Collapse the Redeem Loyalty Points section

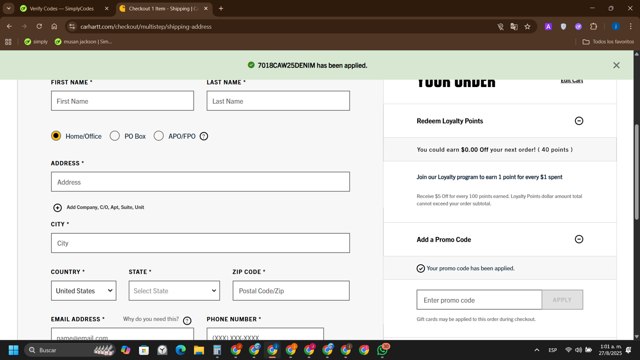point(579,121)
